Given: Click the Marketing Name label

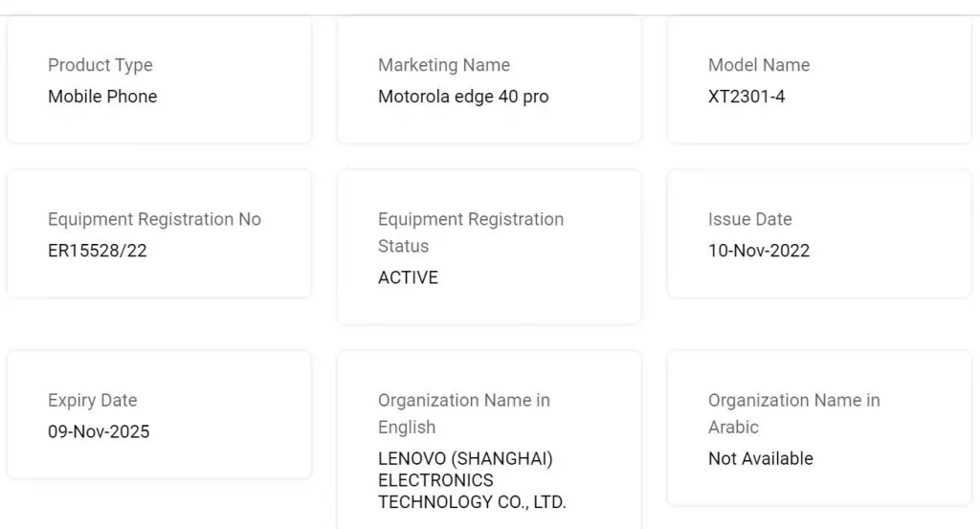Looking at the screenshot, I should pos(444,65).
